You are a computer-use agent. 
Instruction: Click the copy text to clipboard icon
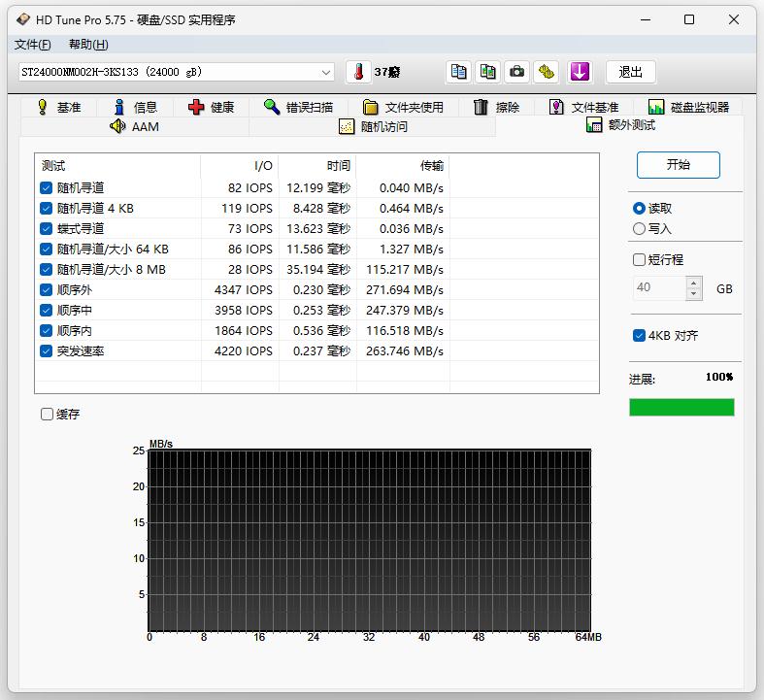point(459,72)
